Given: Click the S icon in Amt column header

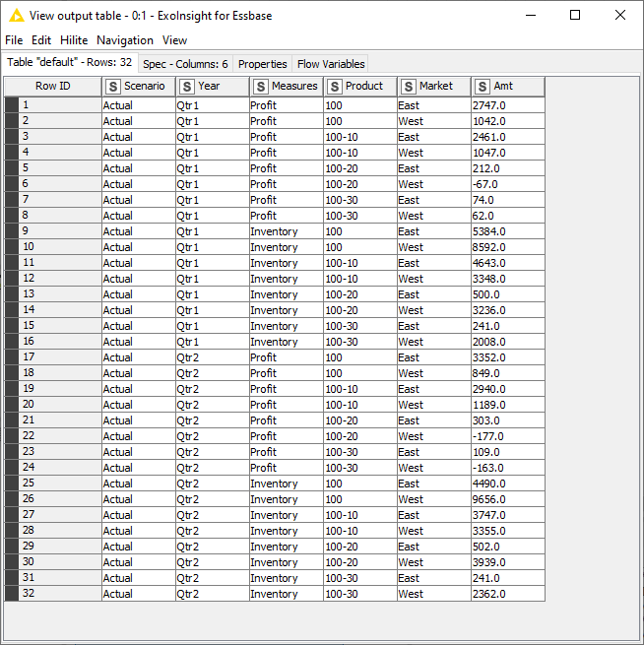Looking at the screenshot, I should (x=483, y=87).
